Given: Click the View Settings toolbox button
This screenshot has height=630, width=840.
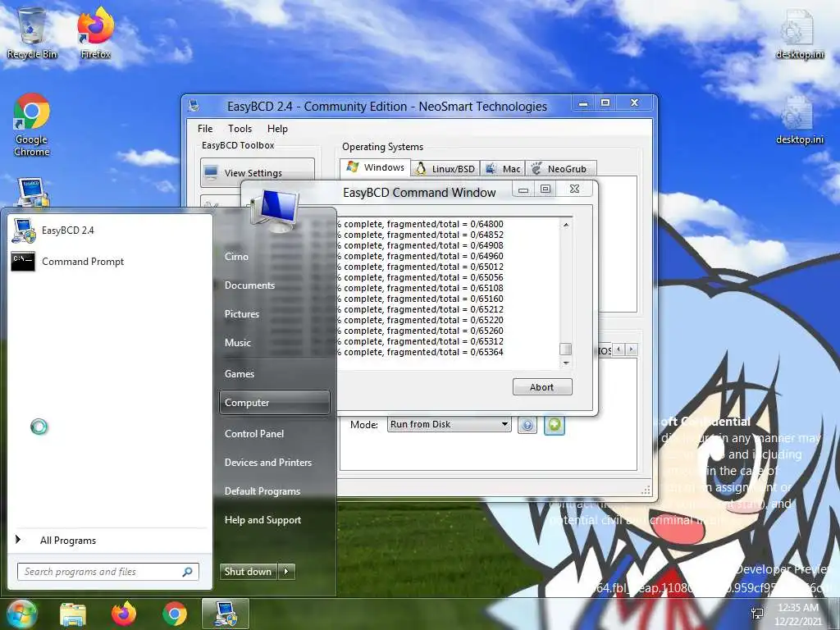Looking at the screenshot, I should point(257,172).
